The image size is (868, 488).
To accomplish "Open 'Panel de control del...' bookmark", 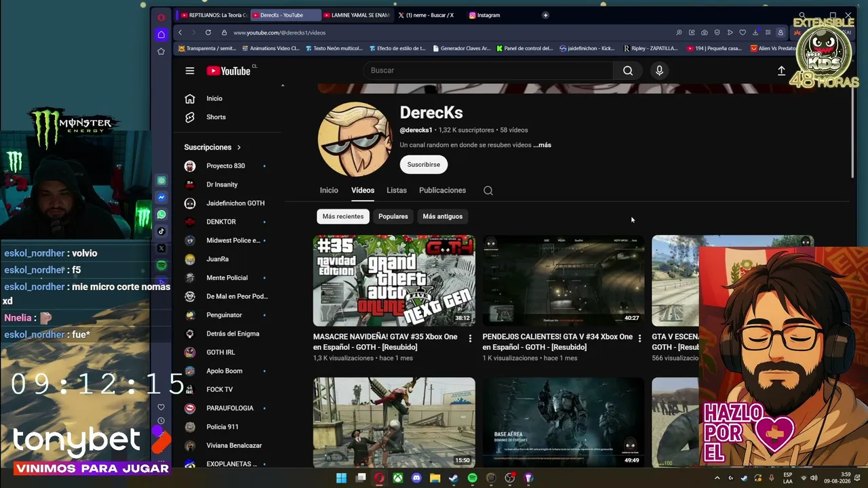I will pos(525,49).
